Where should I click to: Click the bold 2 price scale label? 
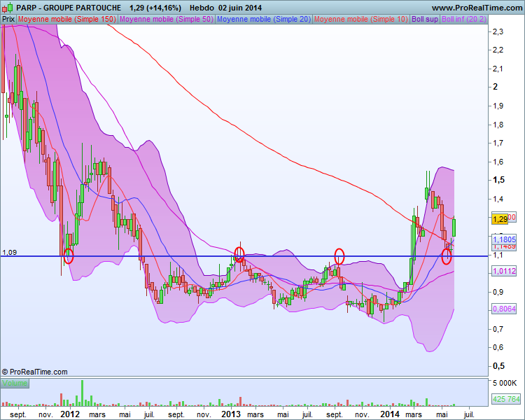(495, 87)
